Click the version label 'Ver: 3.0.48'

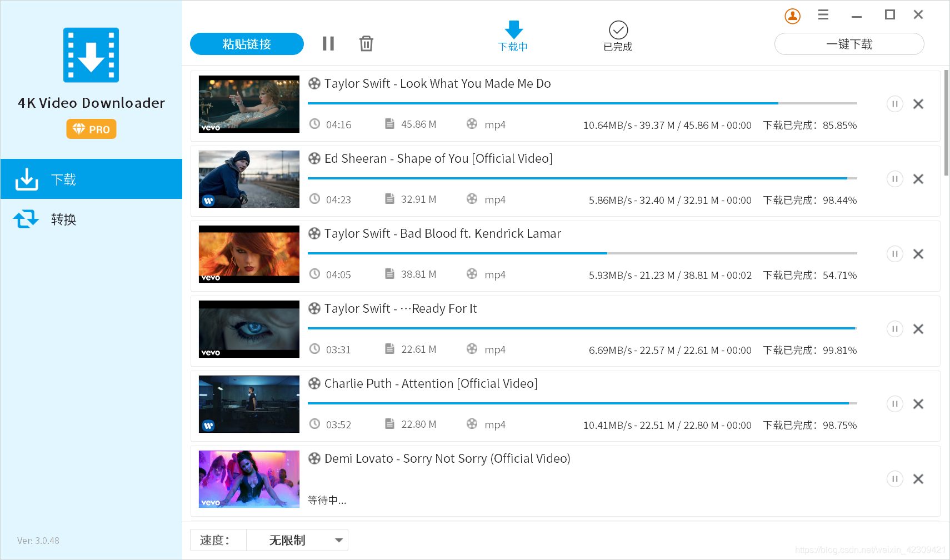click(x=38, y=541)
